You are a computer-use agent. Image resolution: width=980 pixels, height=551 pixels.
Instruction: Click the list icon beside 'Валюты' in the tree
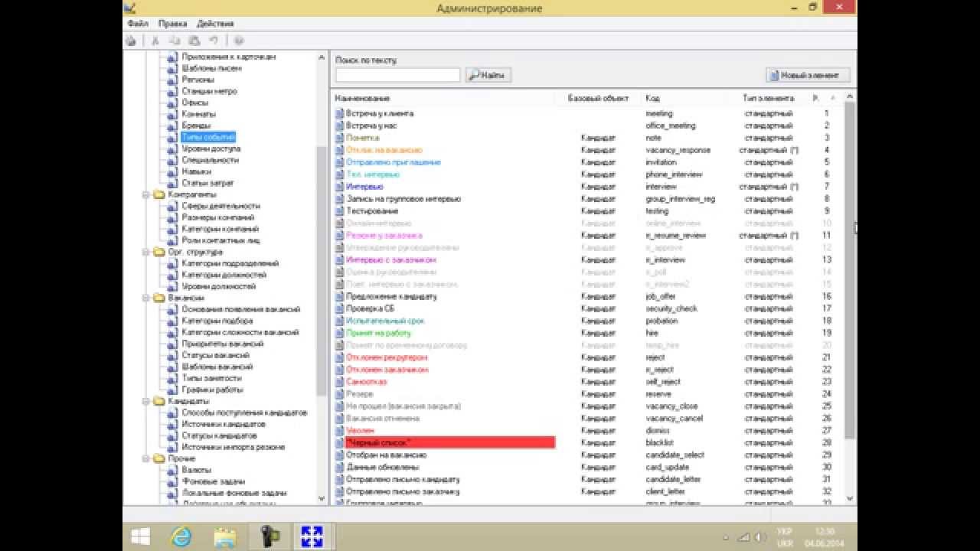point(172,470)
